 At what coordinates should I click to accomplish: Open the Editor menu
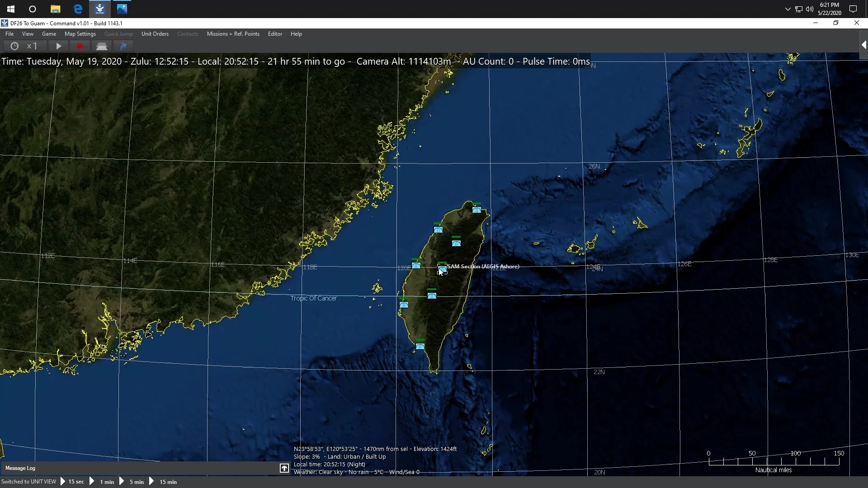tap(275, 34)
